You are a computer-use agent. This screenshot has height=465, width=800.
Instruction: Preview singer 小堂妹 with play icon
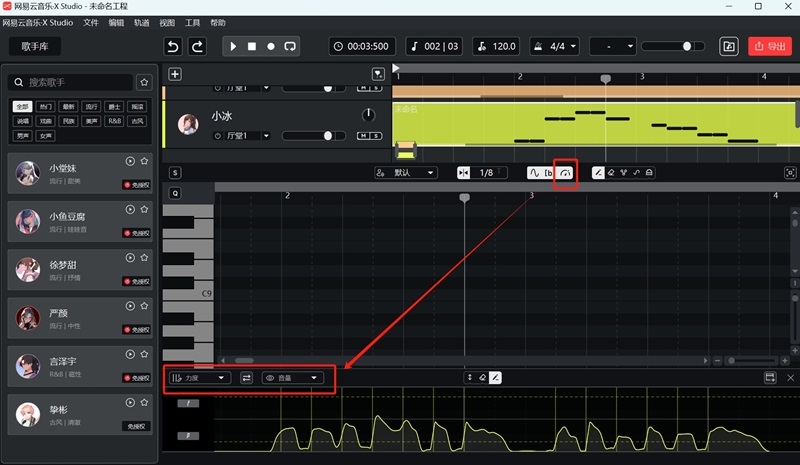(130, 161)
